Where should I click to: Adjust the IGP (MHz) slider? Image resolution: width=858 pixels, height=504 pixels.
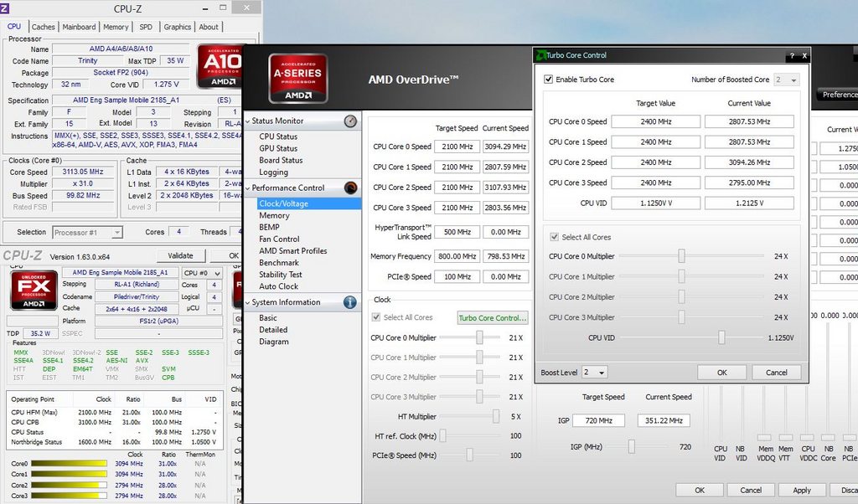[x=632, y=446]
